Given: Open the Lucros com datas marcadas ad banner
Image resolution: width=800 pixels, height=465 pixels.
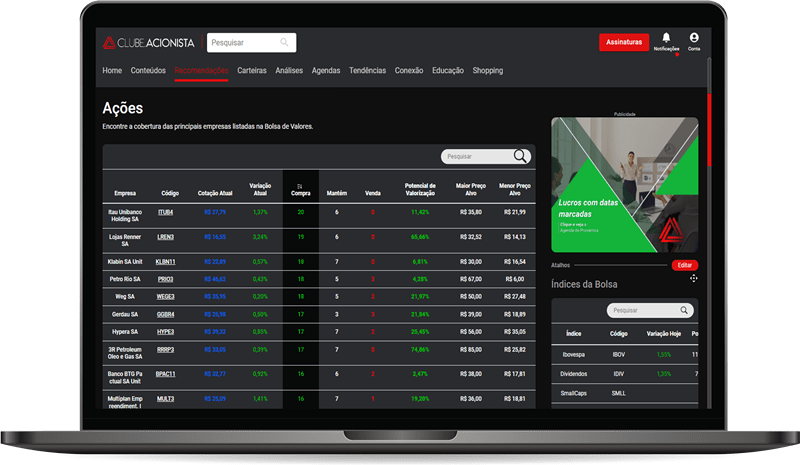Looking at the screenshot, I should tap(624, 185).
